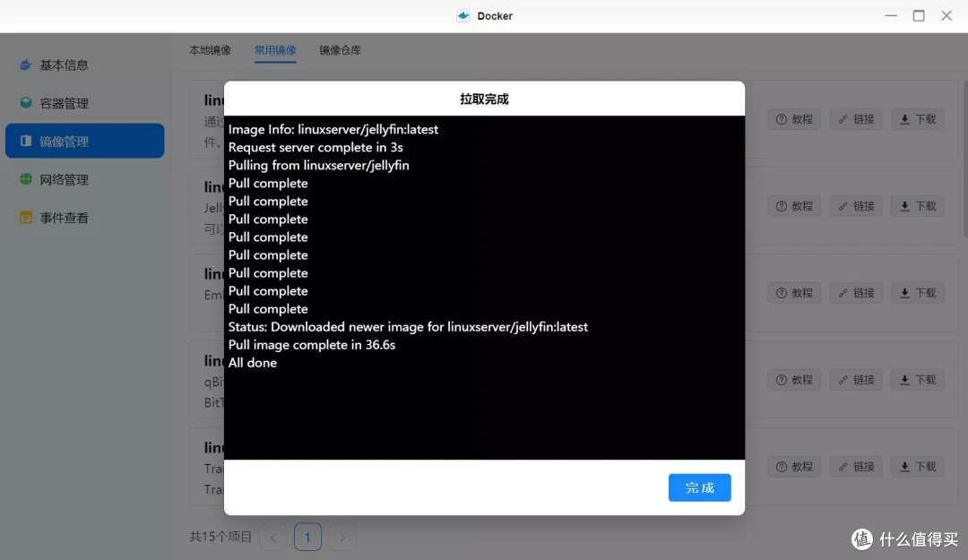Screen dimensions: 968x560
Task: Close the Docker window
Action: pos(946,15)
